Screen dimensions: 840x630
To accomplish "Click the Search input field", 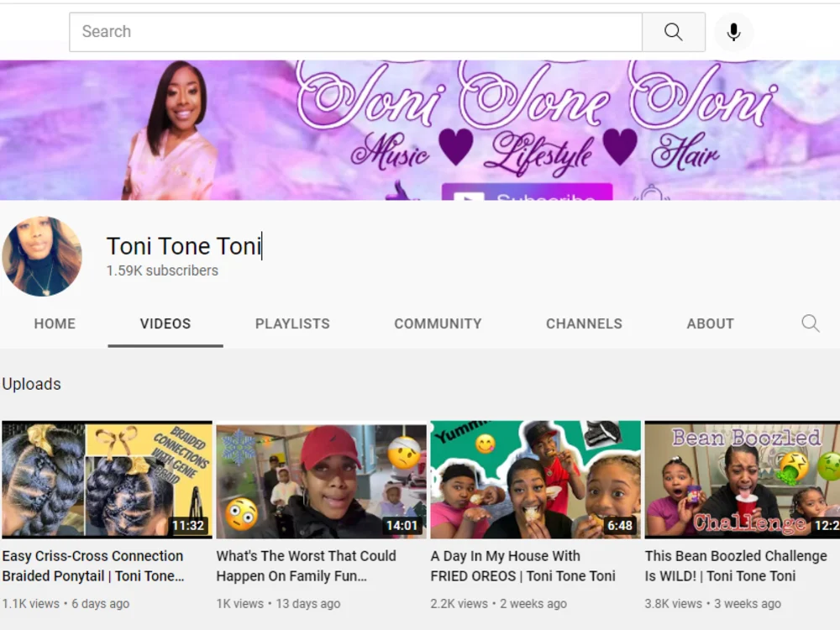I will point(355,32).
